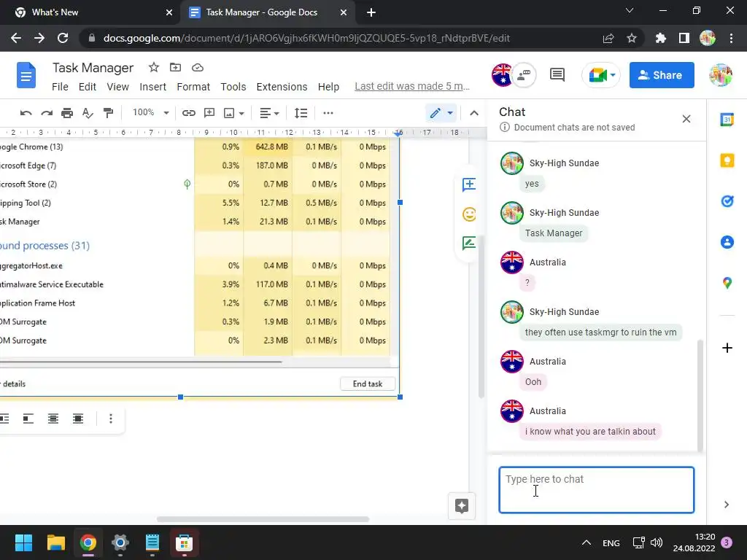The image size is (747, 560).
Task: Get add-ons using the plus icon in side panel
Action: click(x=727, y=348)
